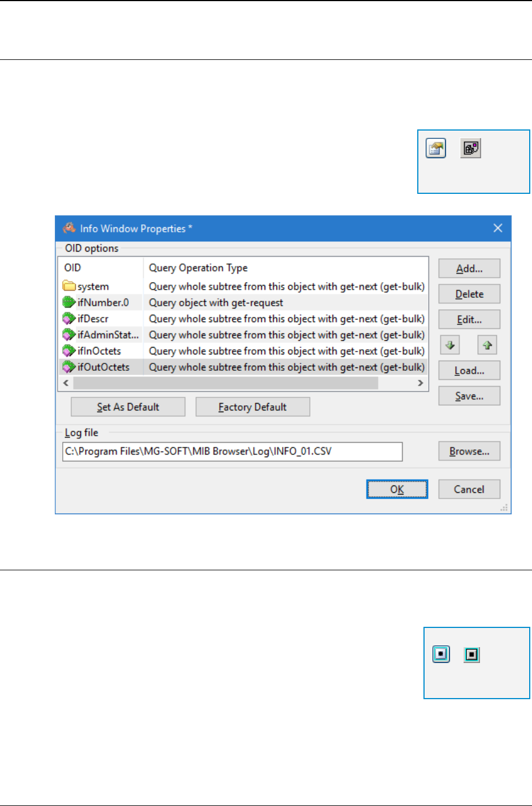This screenshot has width=532, height=806.
Task: Click the green-bordered square dot icon
Action: point(472,655)
